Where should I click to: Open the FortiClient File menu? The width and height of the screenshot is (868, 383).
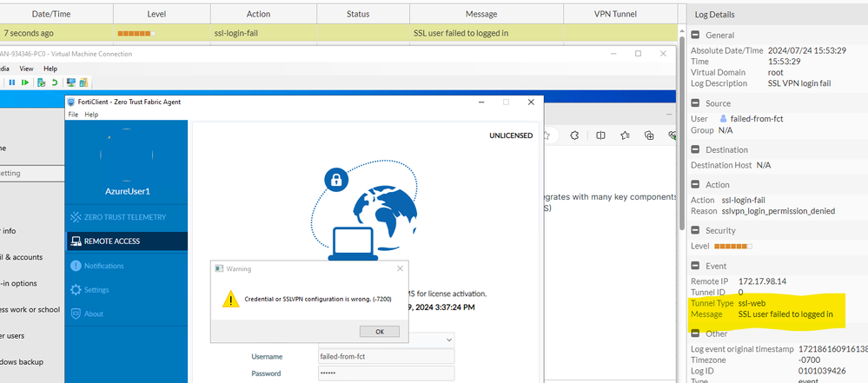coord(73,115)
